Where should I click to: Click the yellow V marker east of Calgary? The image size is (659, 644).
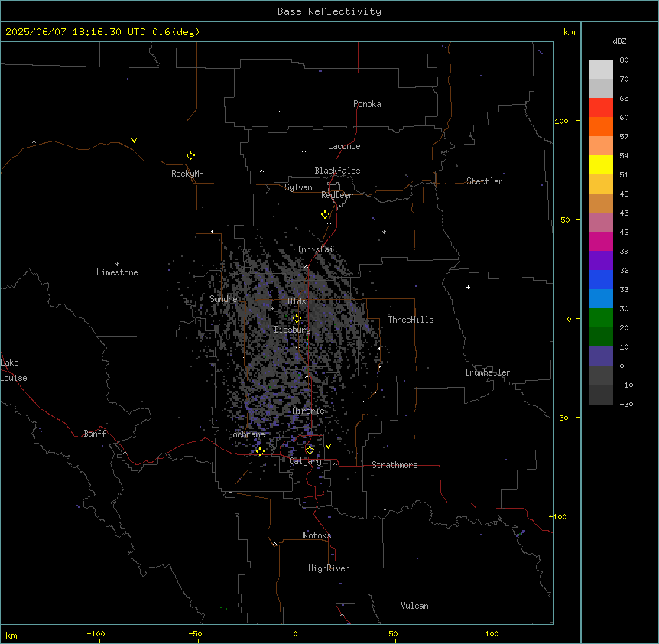[x=328, y=447]
